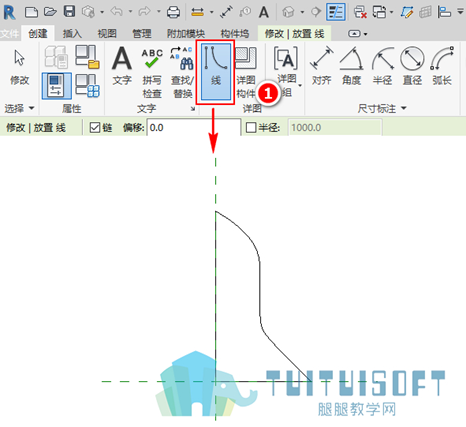Select the 直径 diameter dimension tool
466x427 pixels.
[x=412, y=66]
